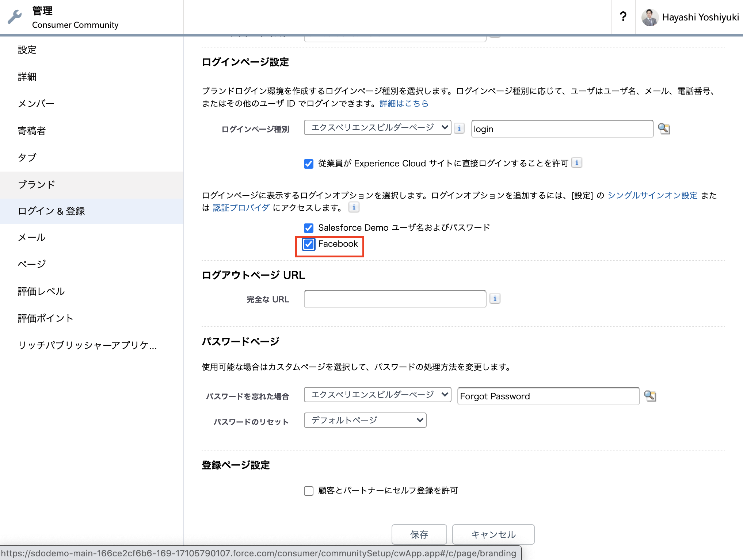The width and height of the screenshot is (743, 560).
Task: Open ログインページ種別 dropdown
Action: [x=377, y=127]
